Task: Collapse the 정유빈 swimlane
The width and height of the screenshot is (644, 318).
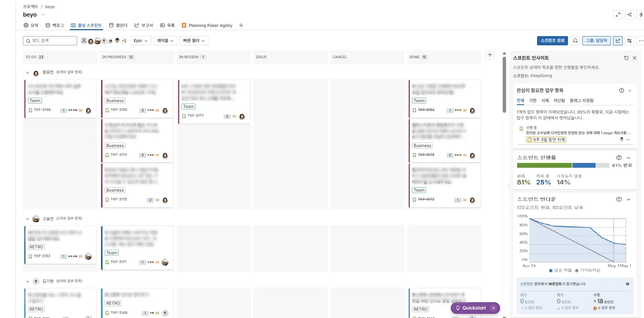Action: click(x=27, y=73)
